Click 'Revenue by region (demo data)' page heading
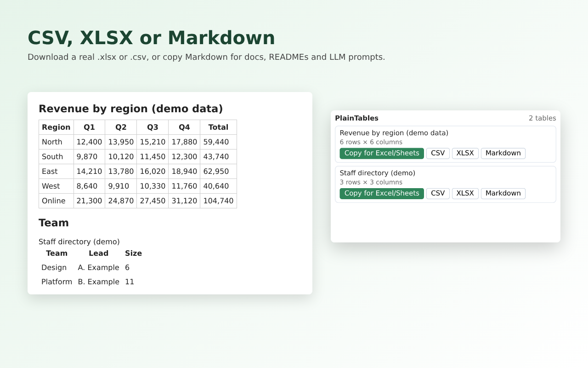588x368 pixels. pos(130,109)
